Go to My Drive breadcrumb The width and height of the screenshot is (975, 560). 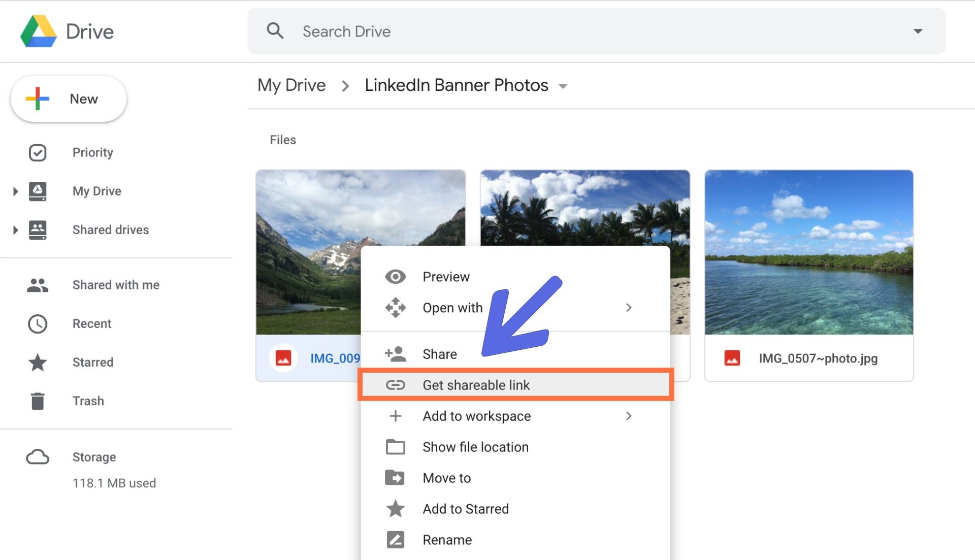tap(291, 85)
